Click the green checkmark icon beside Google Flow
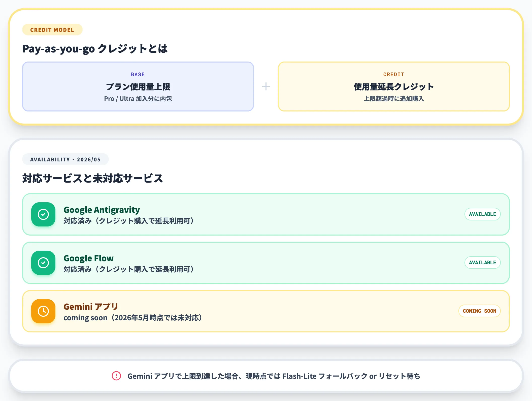The height and width of the screenshot is (401, 532). click(x=43, y=263)
